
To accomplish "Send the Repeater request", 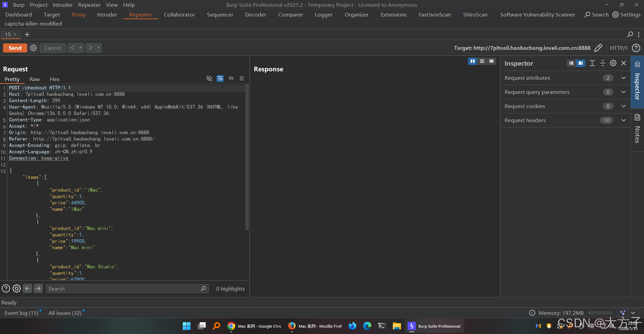I will point(15,48).
